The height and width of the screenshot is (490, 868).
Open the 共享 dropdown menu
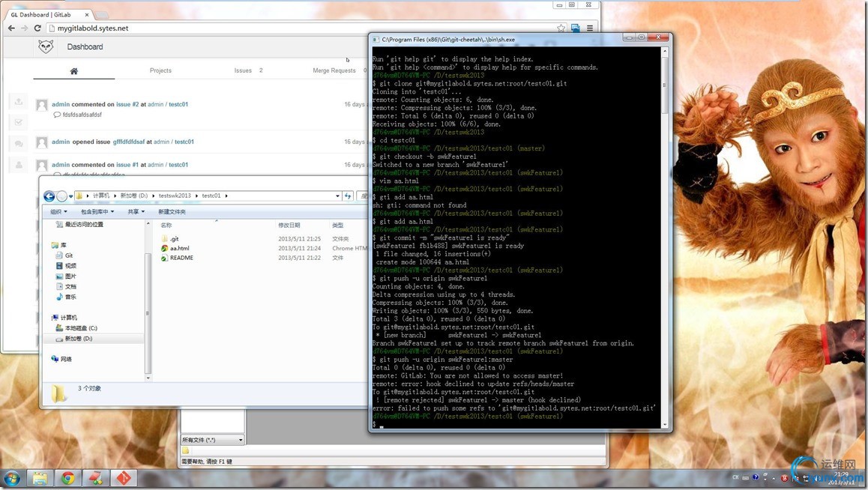point(136,212)
